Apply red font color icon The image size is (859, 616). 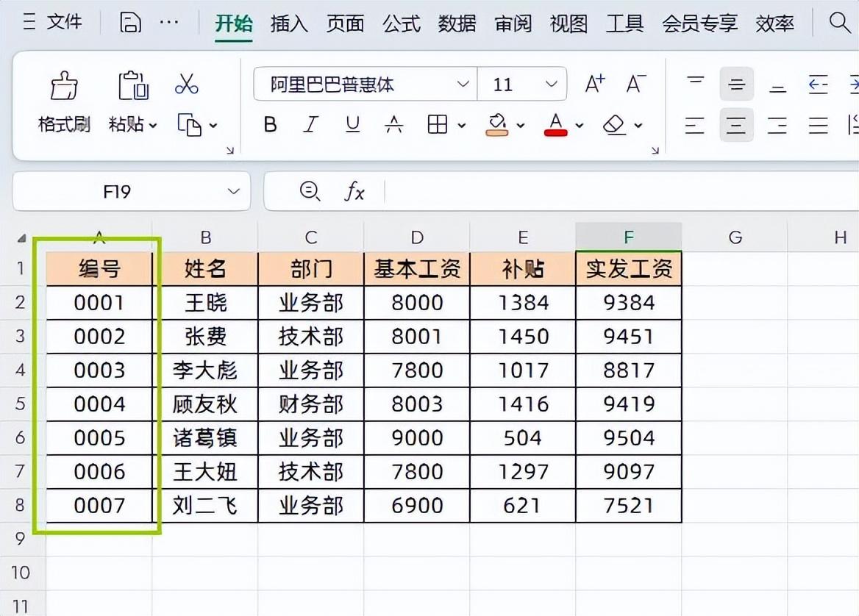555,125
